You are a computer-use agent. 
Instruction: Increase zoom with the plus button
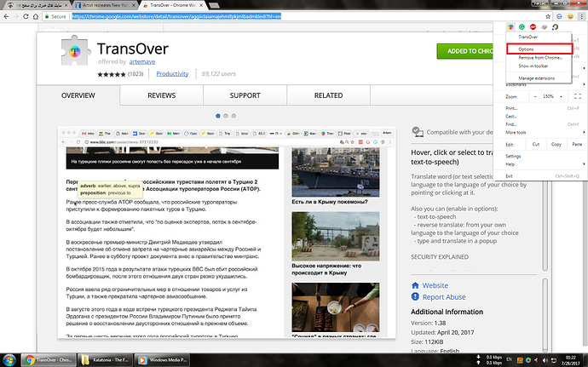tap(561, 97)
